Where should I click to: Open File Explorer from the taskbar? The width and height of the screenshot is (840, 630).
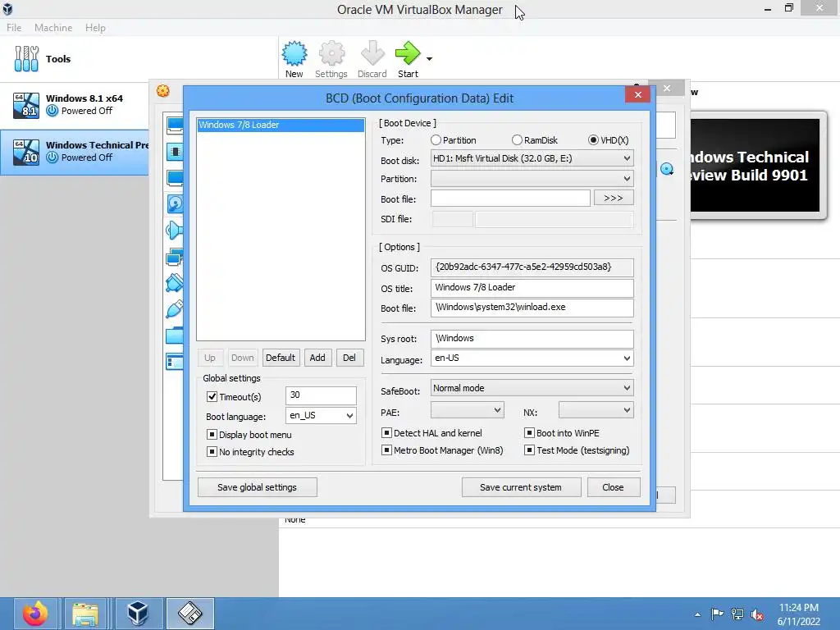(x=85, y=614)
